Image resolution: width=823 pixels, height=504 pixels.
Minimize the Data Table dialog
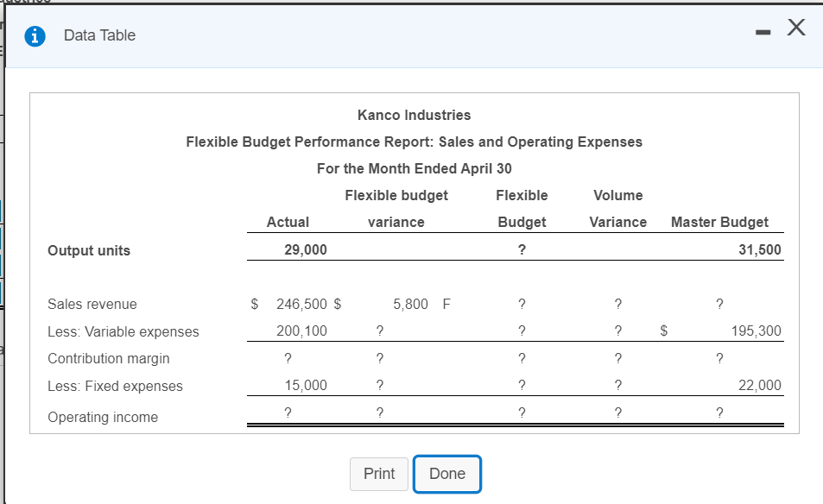point(763,33)
